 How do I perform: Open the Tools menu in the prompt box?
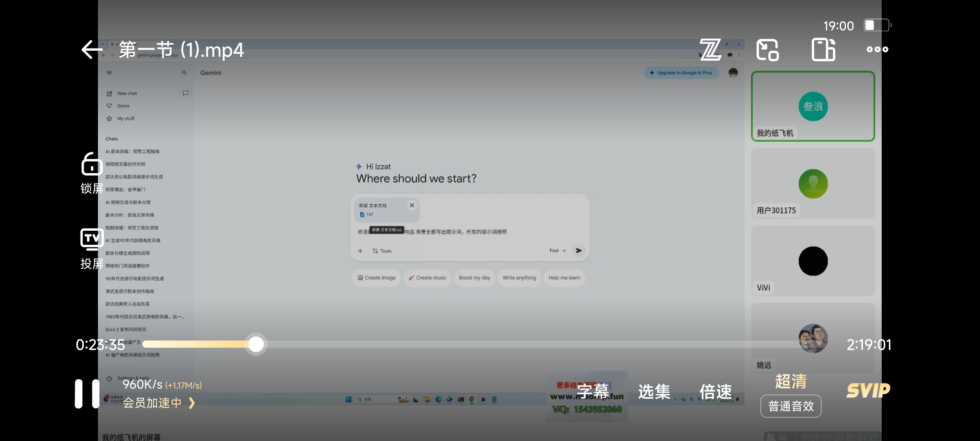coord(382,251)
